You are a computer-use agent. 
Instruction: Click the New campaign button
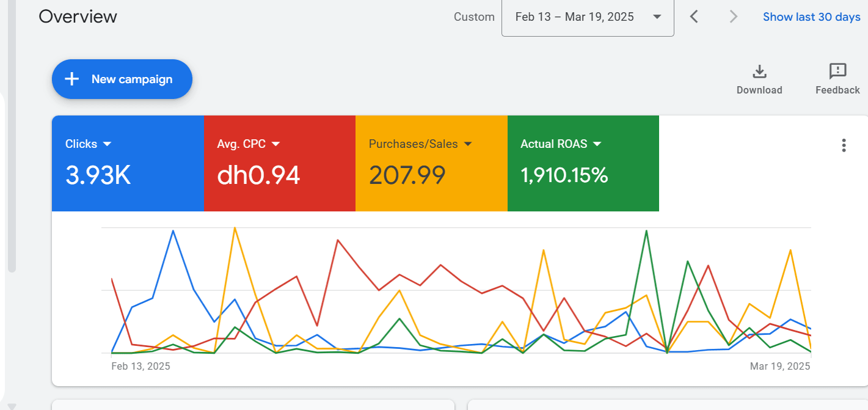pyautogui.click(x=122, y=79)
